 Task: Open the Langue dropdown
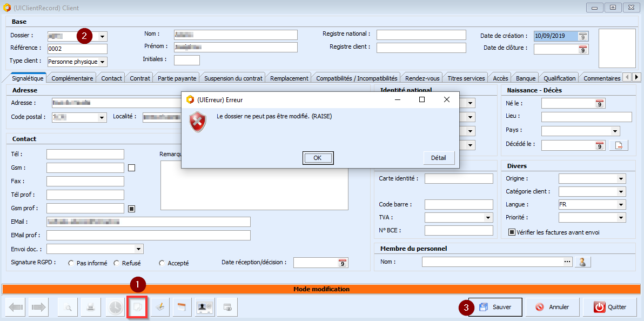[621, 205]
